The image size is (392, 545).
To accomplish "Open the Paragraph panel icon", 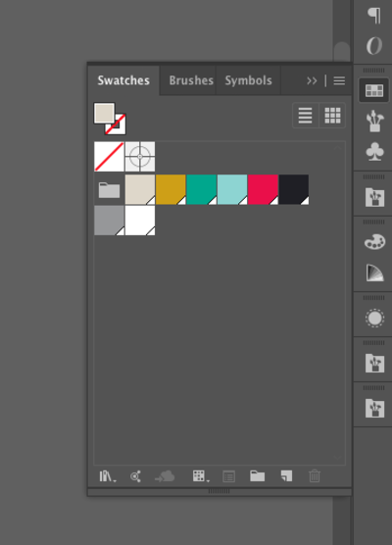I will 374,16.
